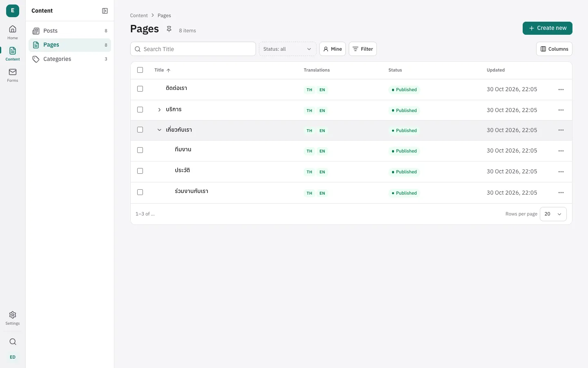Select the ติดต่อเรา row checkbox
The height and width of the screenshot is (368, 588).
(x=140, y=89)
